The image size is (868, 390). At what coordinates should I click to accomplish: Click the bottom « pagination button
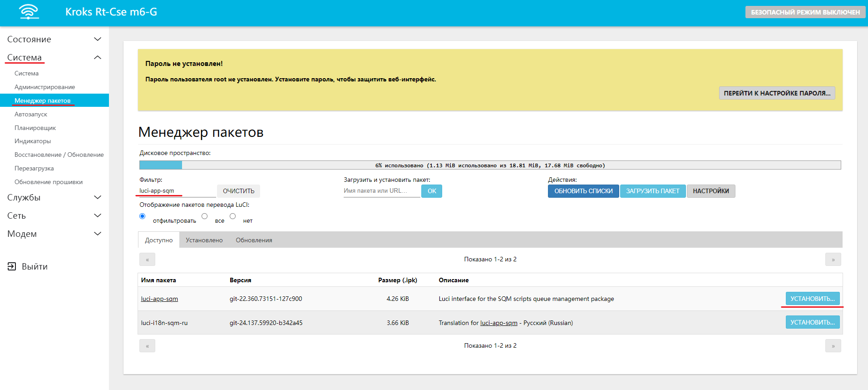tap(147, 346)
